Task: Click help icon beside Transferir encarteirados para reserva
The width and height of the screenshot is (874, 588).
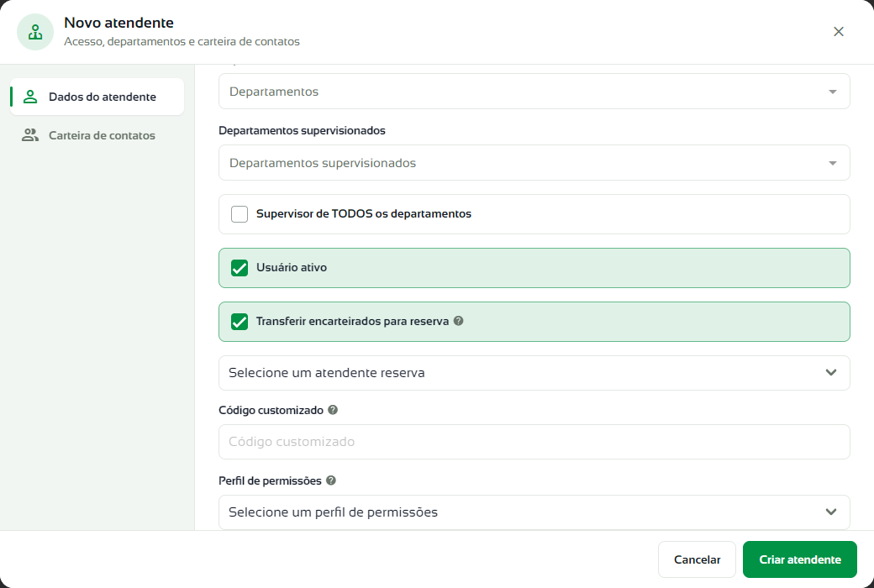Action: 458,321
